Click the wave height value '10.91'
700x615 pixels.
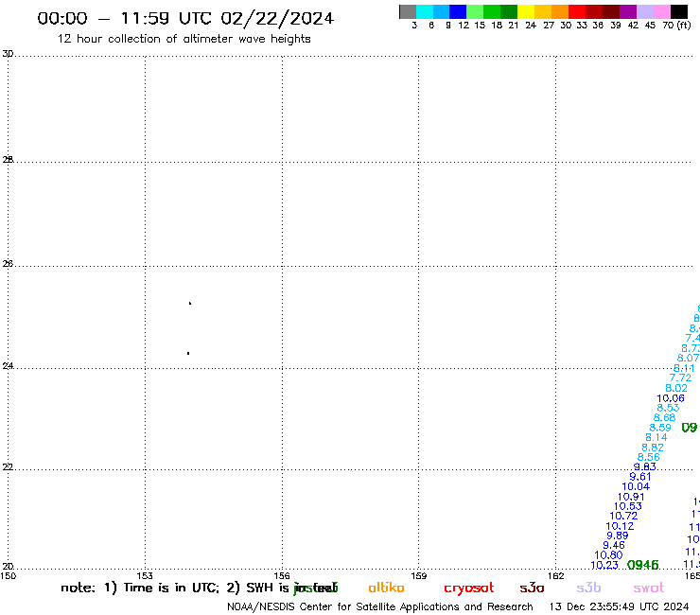(631, 497)
